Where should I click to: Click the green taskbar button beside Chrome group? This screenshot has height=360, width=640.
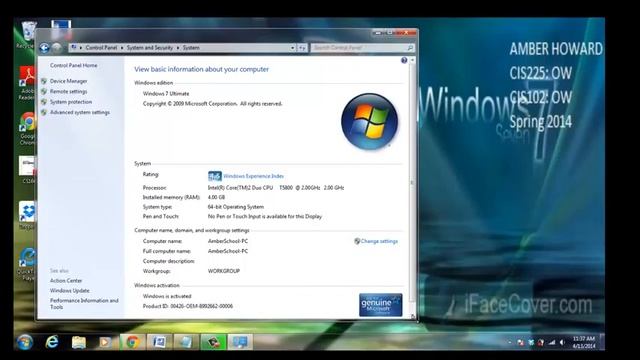click(213, 342)
